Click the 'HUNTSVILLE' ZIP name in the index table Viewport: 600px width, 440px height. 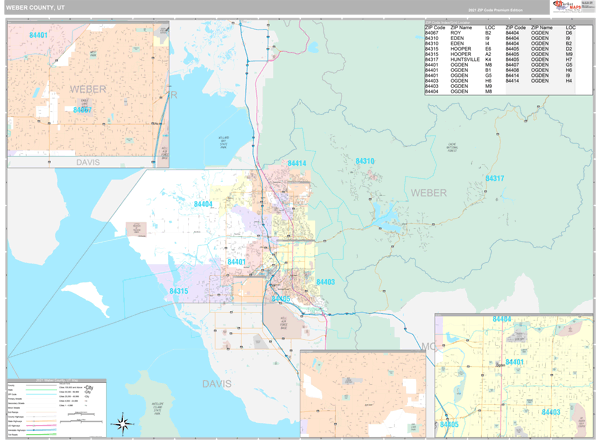(x=465, y=59)
